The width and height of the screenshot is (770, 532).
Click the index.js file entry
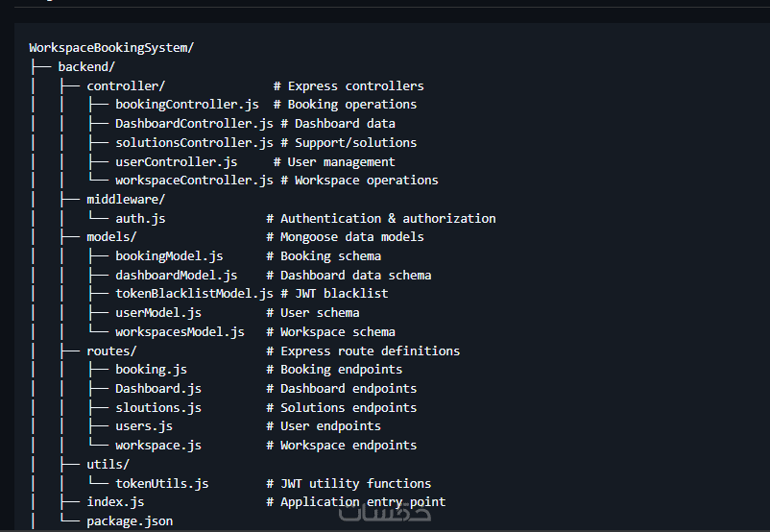tap(115, 501)
